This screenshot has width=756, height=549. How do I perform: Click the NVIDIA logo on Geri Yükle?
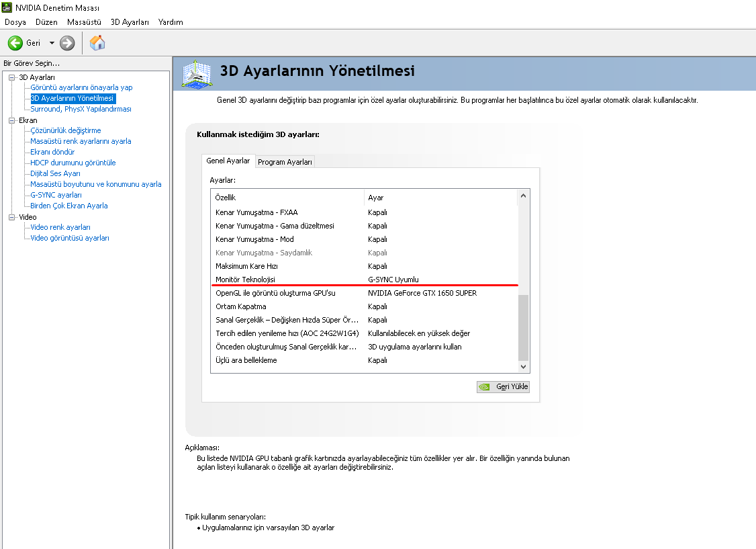pos(485,387)
